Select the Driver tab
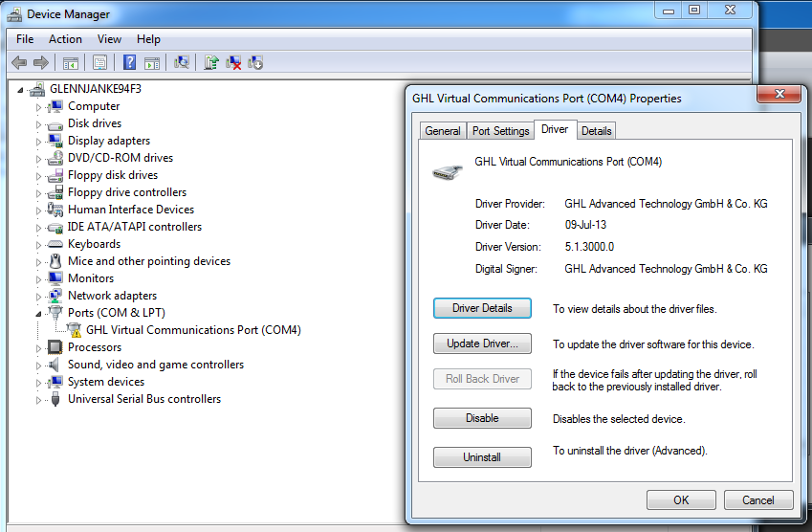 pos(555,129)
